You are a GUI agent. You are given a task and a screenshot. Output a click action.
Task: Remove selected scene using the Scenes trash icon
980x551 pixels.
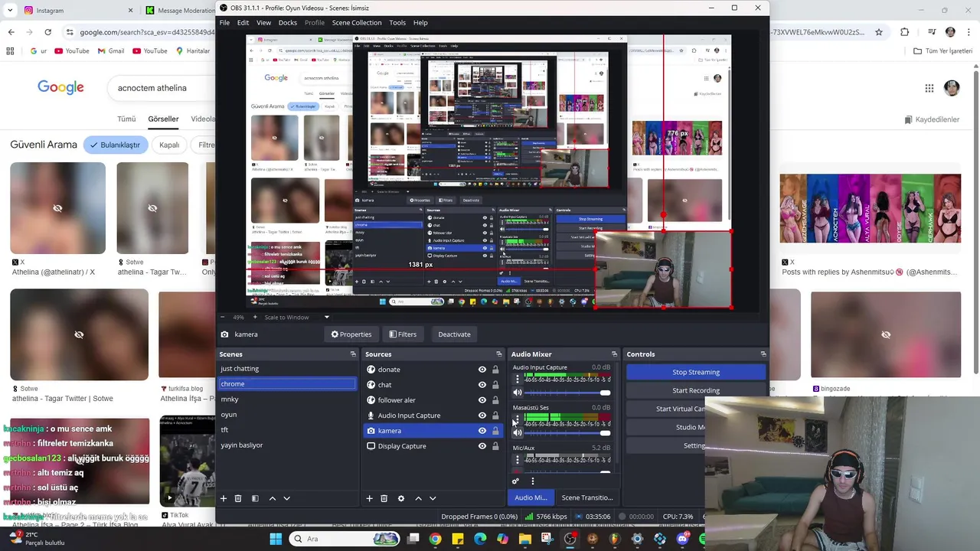pyautogui.click(x=238, y=498)
